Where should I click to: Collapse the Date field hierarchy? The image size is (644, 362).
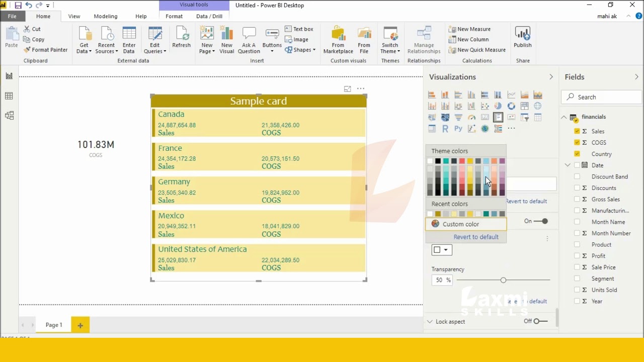click(x=567, y=165)
